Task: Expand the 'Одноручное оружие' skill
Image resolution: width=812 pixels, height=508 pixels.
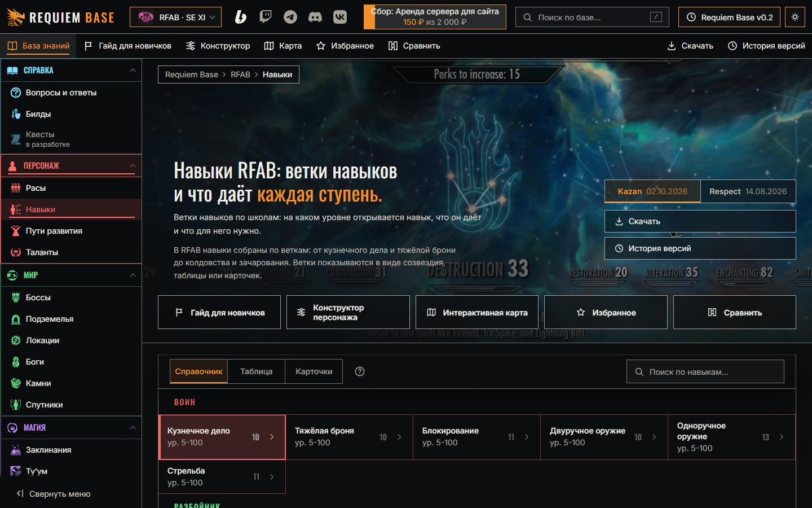Action: pyautogui.click(x=732, y=437)
